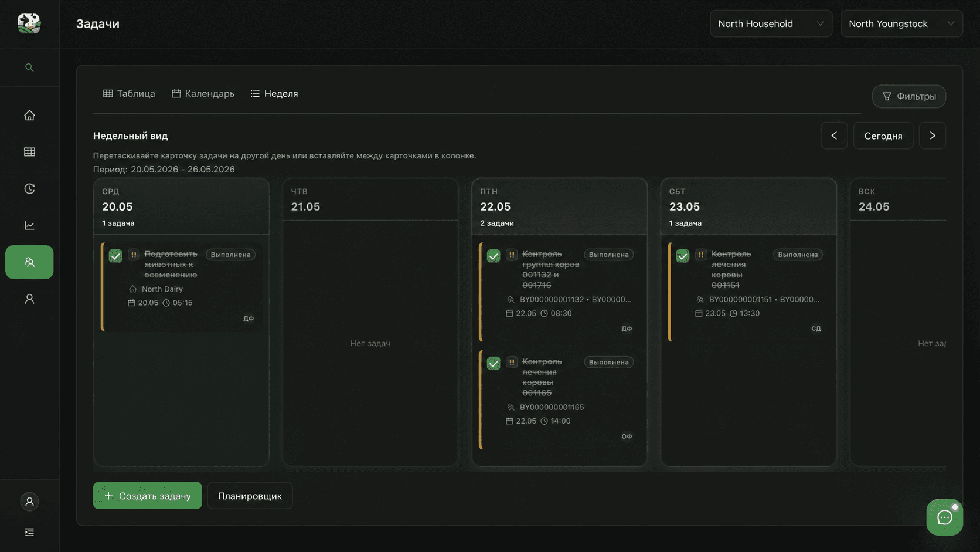Screen dimensions: 980x552
Task: Expand the North Youngstock dropdown
Action: 901,23
